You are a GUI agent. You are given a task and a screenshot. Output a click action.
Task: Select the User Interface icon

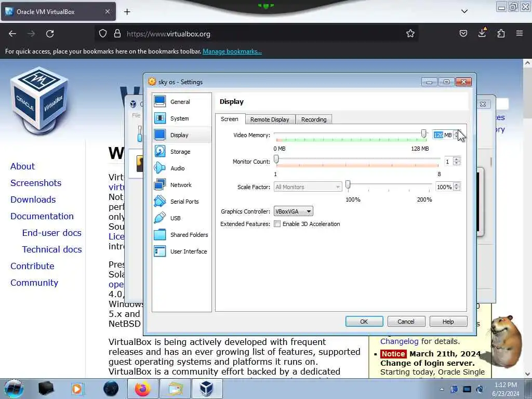tap(160, 251)
